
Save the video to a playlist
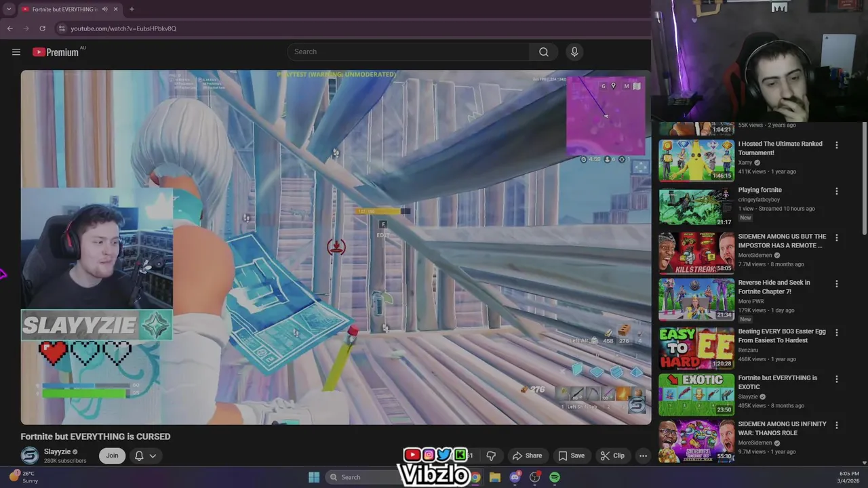[571, 455]
